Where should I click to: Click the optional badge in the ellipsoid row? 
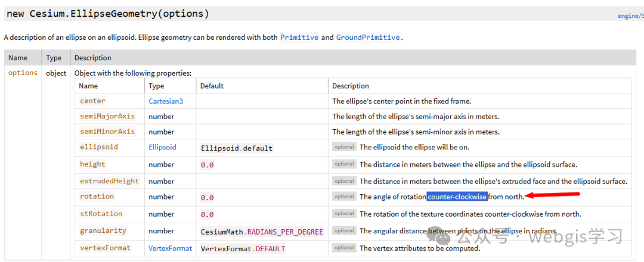(344, 147)
